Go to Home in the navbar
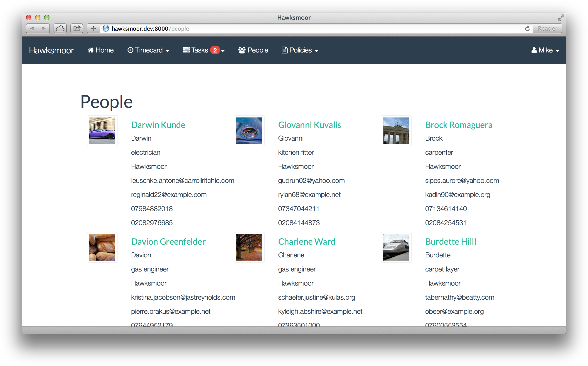 pyautogui.click(x=101, y=50)
